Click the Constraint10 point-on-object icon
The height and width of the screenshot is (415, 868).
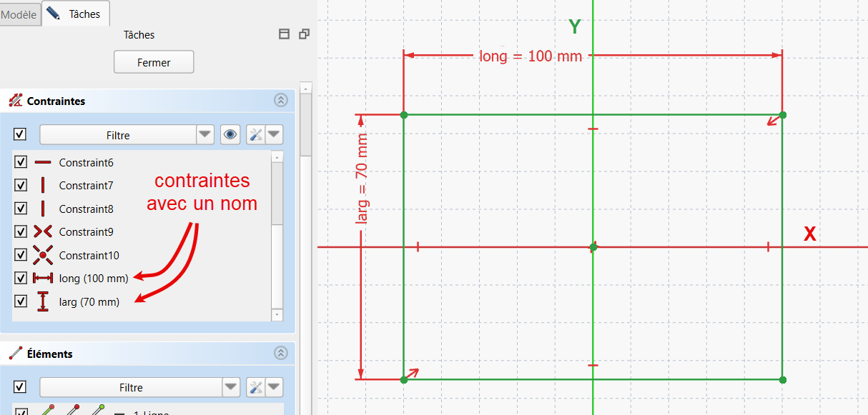pos(43,255)
